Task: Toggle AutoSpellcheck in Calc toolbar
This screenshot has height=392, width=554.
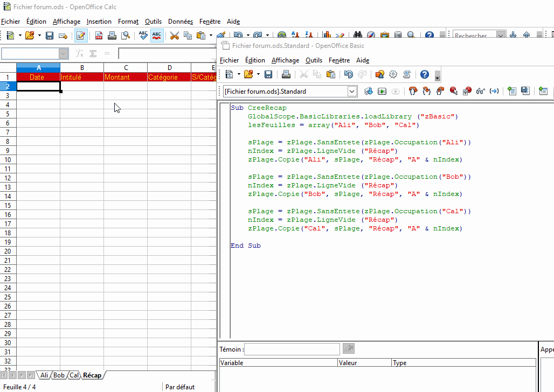Action: (x=156, y=36)
